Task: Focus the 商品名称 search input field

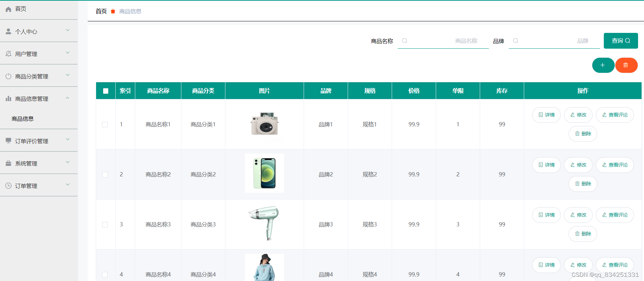Action: click(x=443, y=41)
